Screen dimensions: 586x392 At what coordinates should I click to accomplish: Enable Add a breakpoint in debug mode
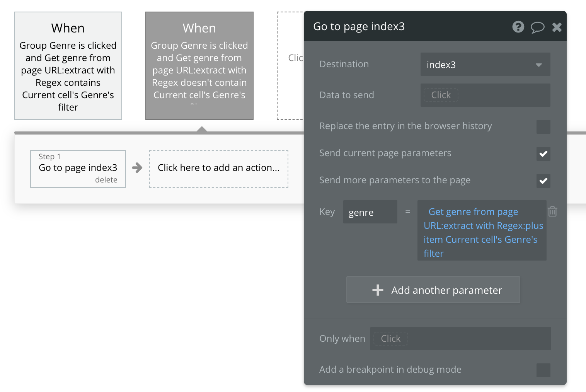[543, 370]
